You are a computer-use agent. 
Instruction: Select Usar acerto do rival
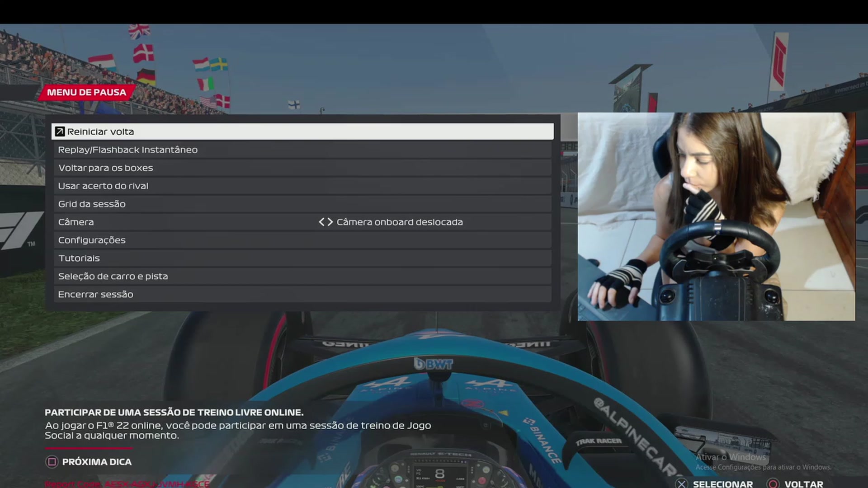pyautogui.click(x=302, y=186)
